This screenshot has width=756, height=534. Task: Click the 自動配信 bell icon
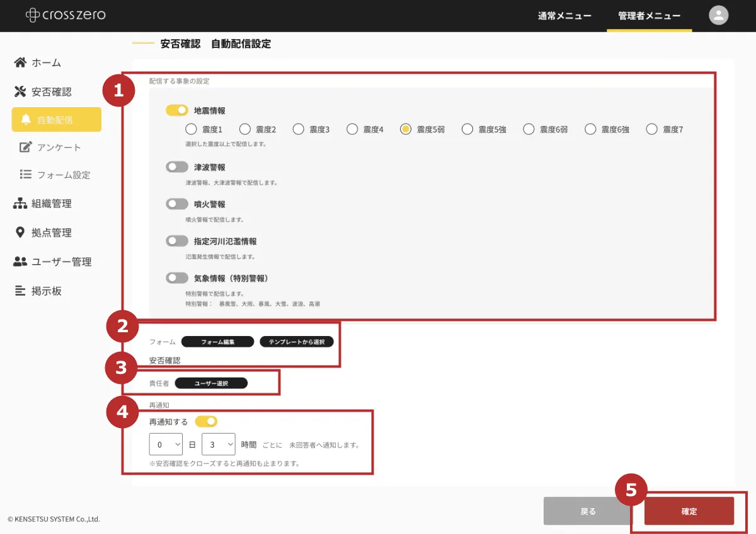pyautogui.click(x=24, y=119)
